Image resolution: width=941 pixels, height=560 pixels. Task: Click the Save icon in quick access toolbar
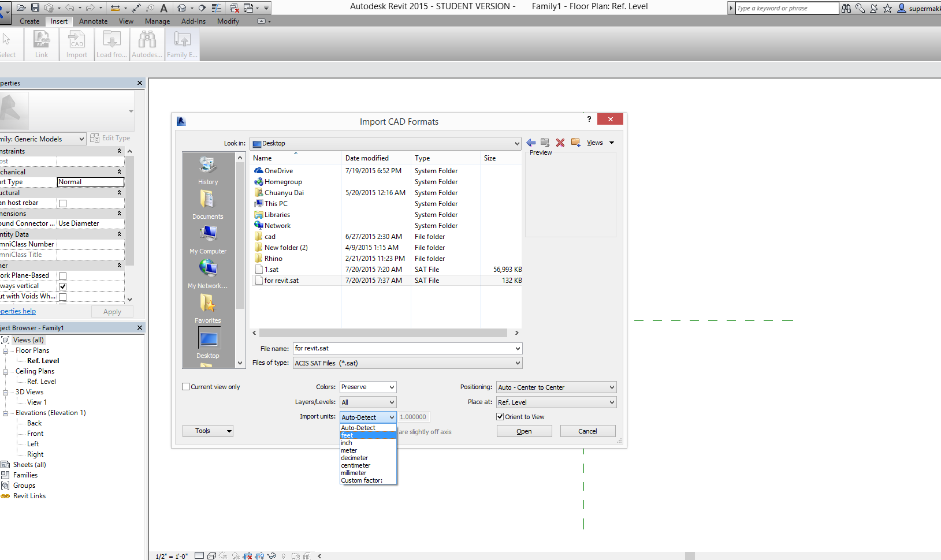point(35,8)
